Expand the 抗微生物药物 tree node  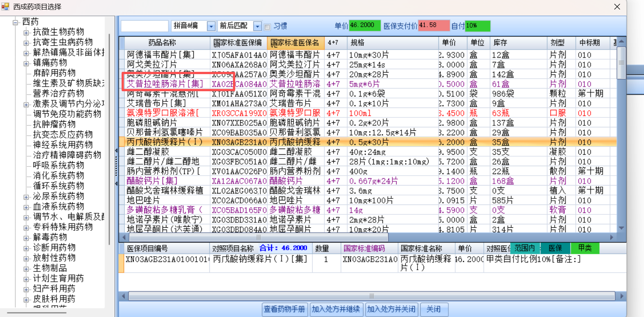[x=26, y=33]
